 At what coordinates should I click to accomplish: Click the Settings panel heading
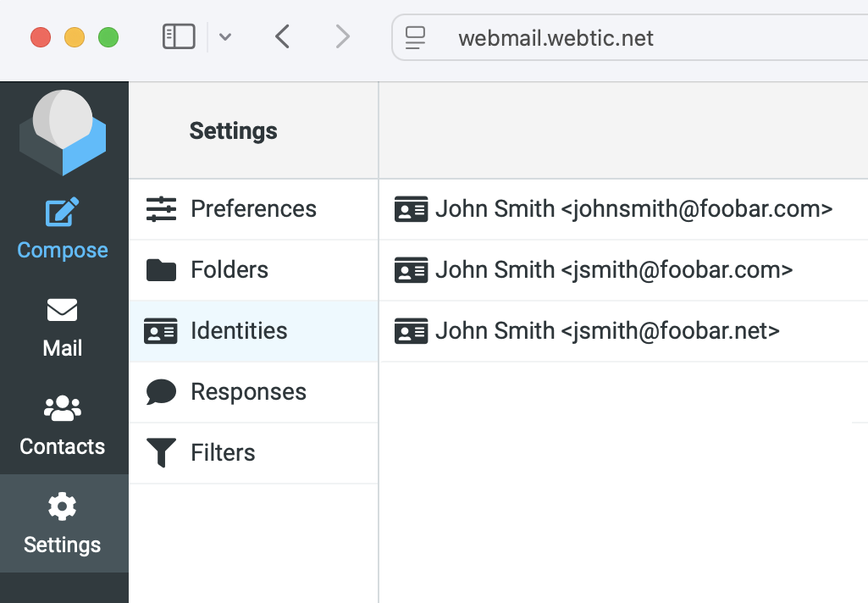point(234,131)
